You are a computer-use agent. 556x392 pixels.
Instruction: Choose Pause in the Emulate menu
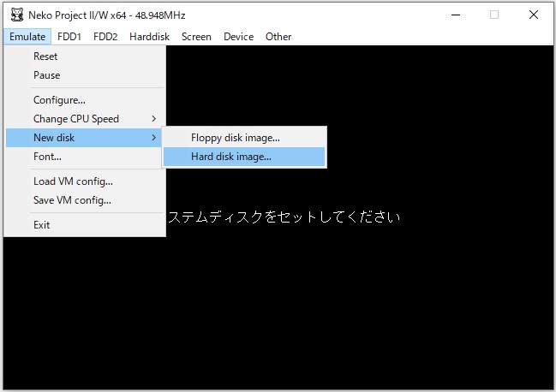(x=85, y=75)
